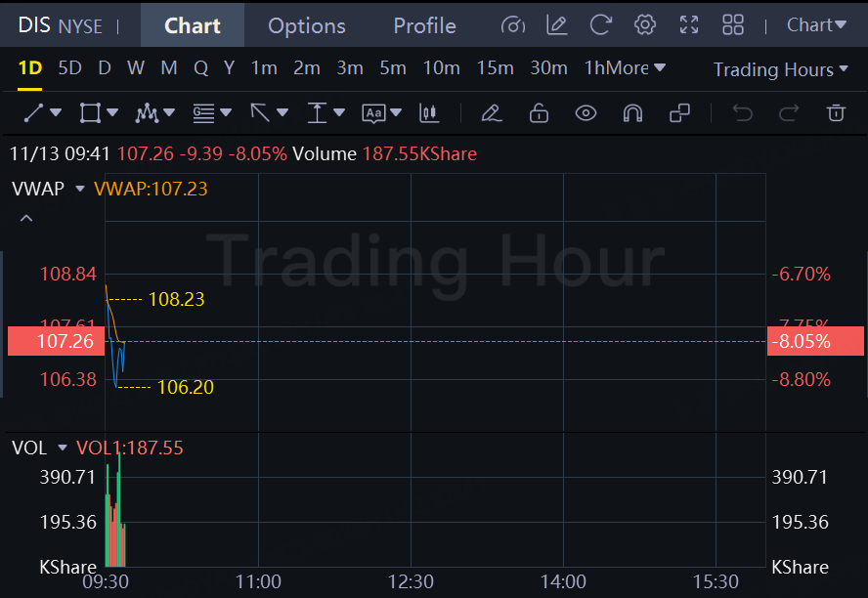Open the Trading Hours dropdown
The image size is (868, 598).
pos(781,69)
